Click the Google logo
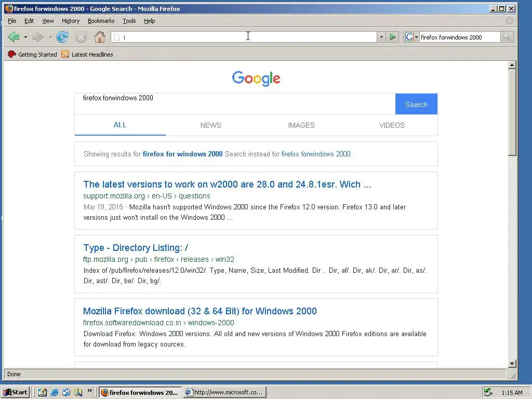 [x=256, y=78]
